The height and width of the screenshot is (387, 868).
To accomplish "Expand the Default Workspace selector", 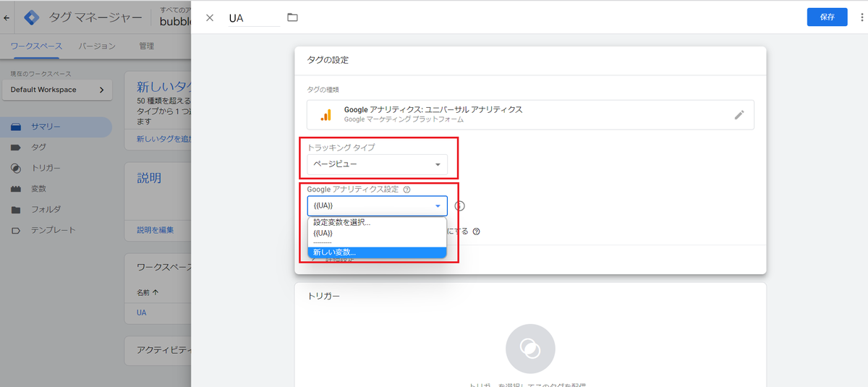I will pyautogui.click(x=56, y=90).
